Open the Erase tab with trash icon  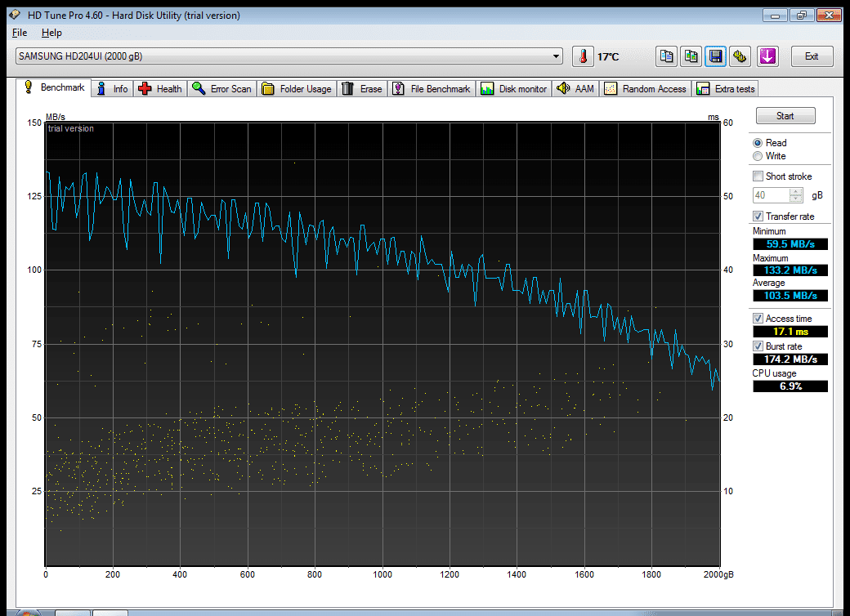[x=362, y=89]
